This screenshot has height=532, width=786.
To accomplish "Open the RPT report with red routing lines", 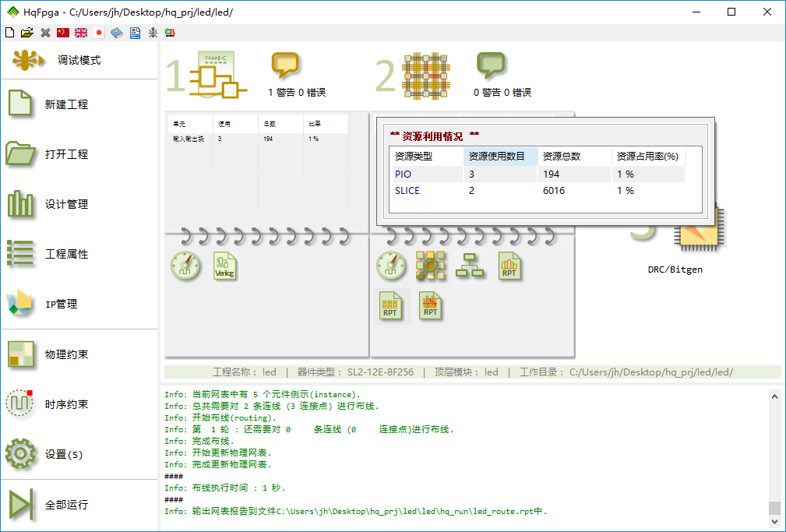I will tap(430, 305).
